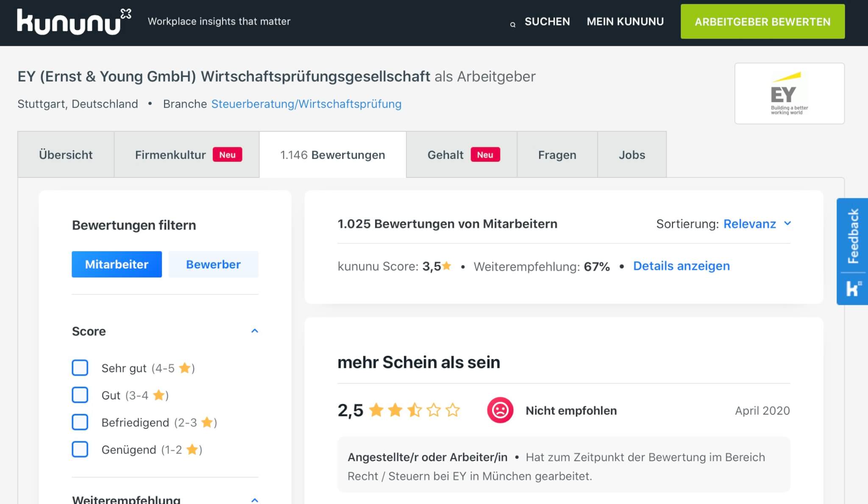Click the SUCHEN menu item
The height and width of the screenshot is (504, 868).
(x=547, y=22)
